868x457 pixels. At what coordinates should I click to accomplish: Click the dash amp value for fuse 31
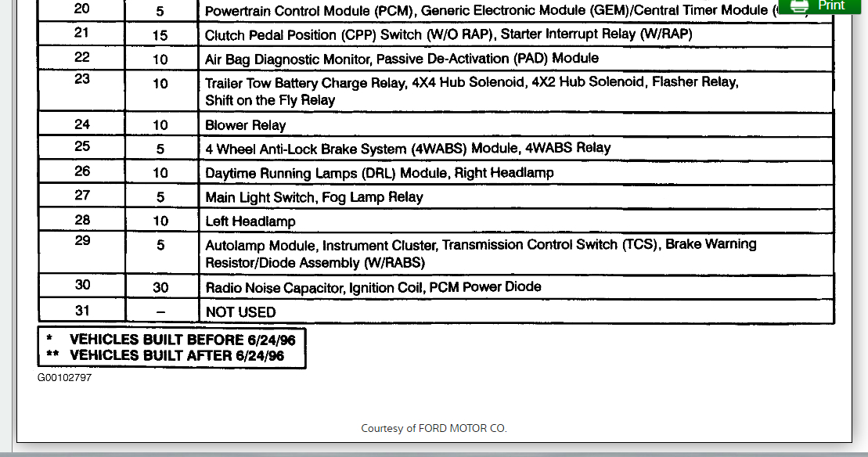tap(160, 312)
